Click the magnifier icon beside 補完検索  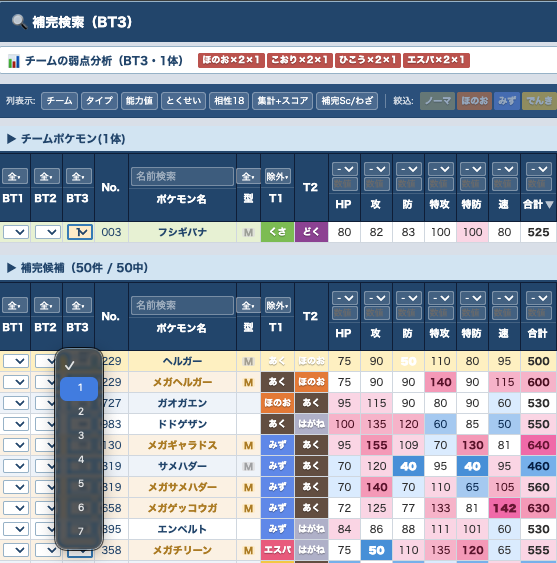tap(19, 22)
